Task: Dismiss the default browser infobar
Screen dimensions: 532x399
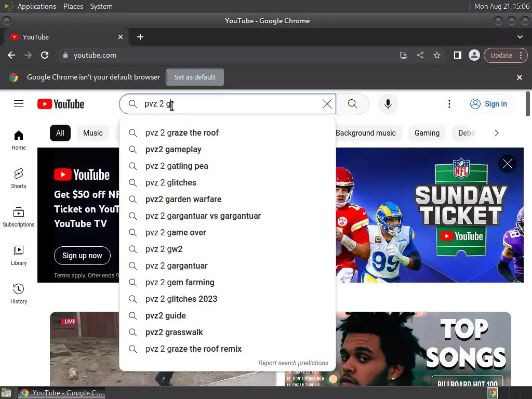Action: pos(519,77)
